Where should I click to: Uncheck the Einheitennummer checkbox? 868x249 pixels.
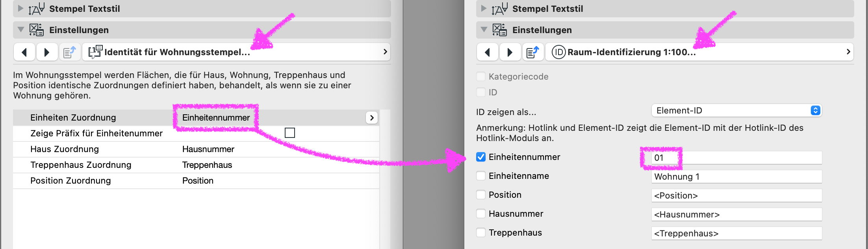[481, 157]
